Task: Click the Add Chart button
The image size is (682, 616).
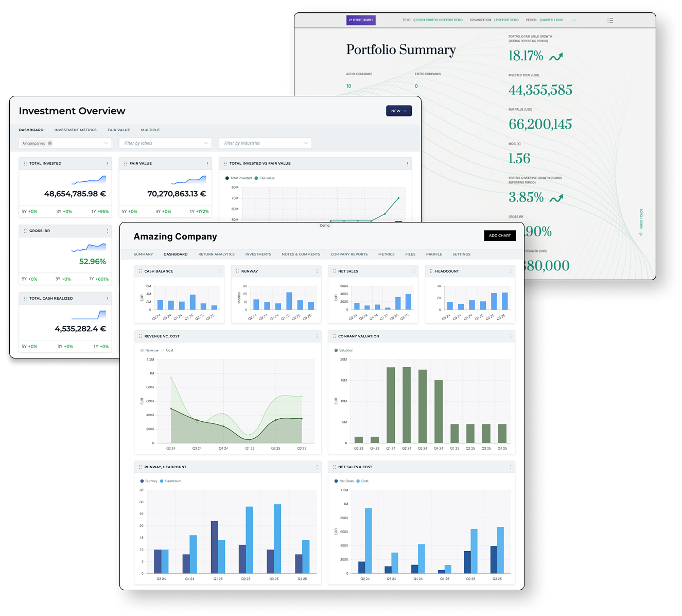Action: pyautogui.click(x=499, y=235)
